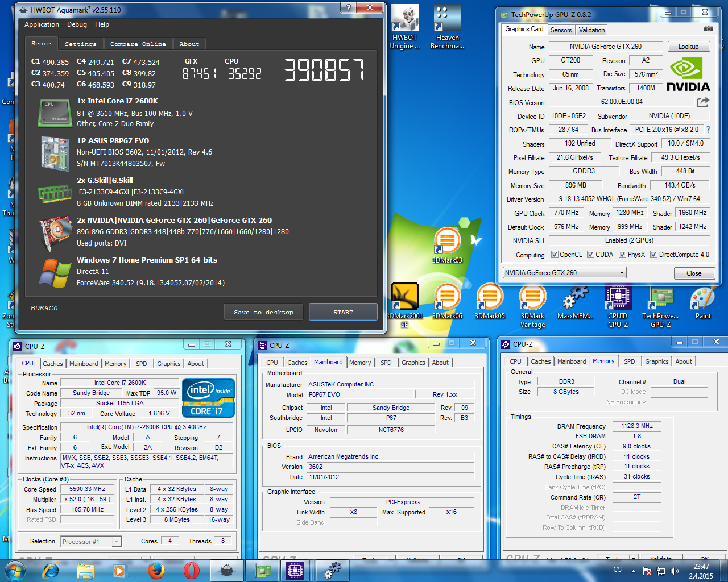The width and height of the screenshot is (728, 582).
Task: Open the TechPowerUp GPU-Z desktop shortcut
Action: [660, 305]
